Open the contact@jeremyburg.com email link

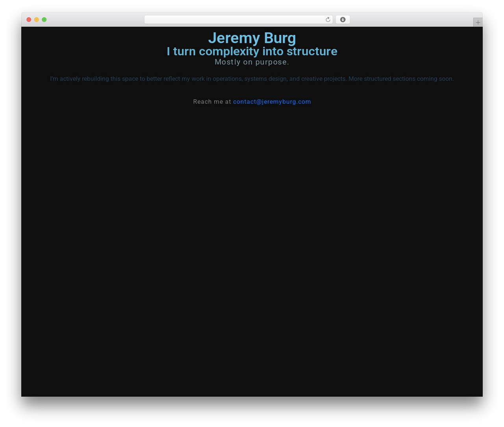click(272, 102)
